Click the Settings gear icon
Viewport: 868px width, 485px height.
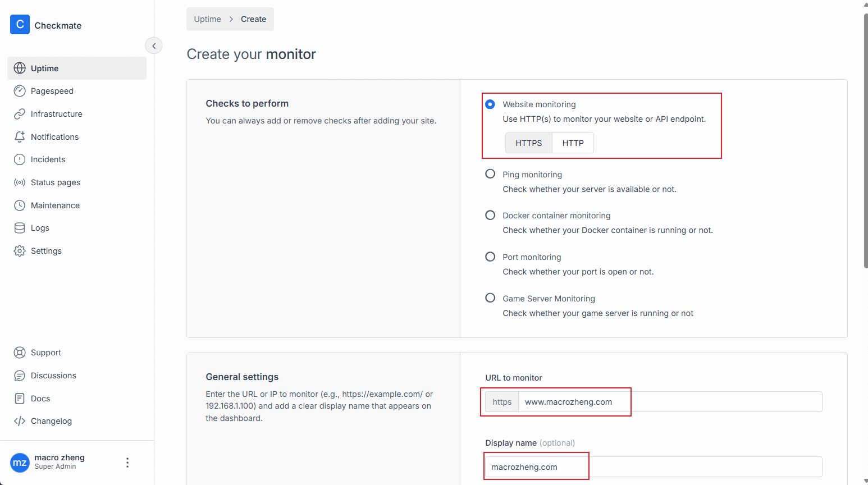(20, 251)
